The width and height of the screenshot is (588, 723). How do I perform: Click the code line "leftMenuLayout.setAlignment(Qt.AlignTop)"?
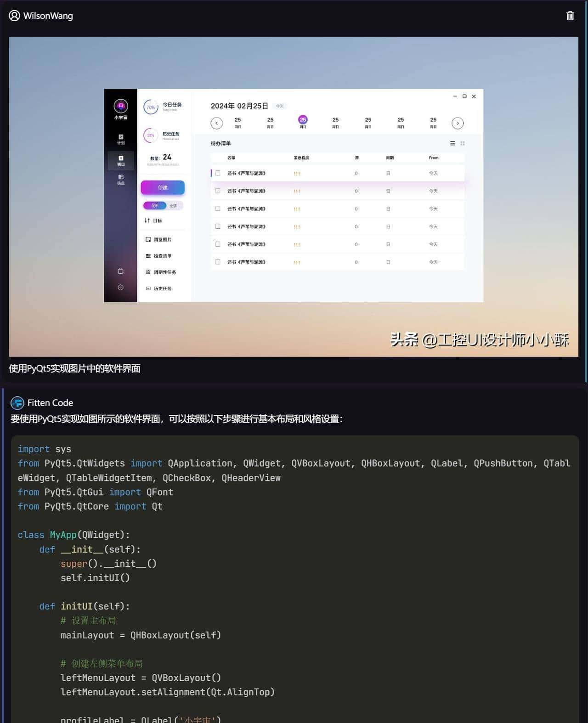(x=168, y=692)
